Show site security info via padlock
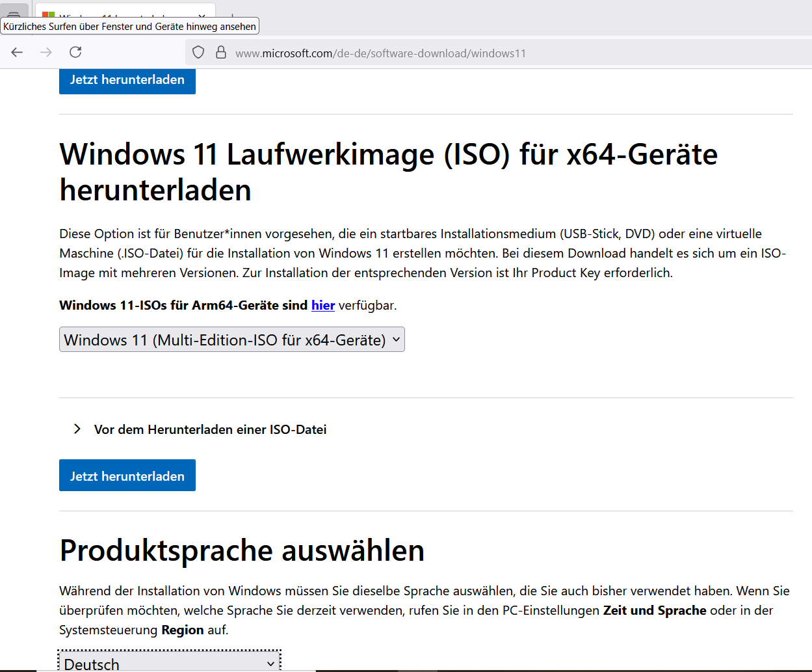Viewport: 812px width, 672px height. pyautogui.click(x=221, y=53)
